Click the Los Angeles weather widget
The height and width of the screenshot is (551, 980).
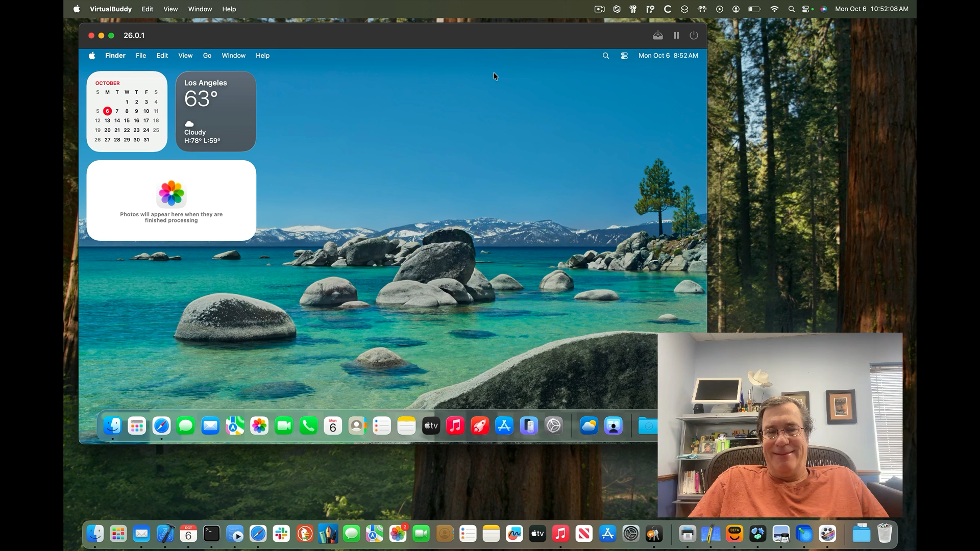(x=216, y=111)
